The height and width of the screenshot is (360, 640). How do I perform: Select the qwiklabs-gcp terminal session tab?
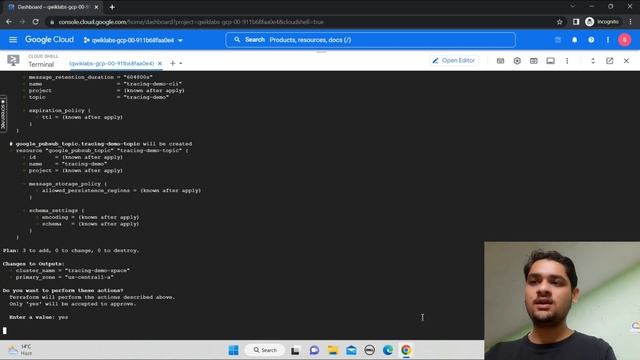(111, 63)
